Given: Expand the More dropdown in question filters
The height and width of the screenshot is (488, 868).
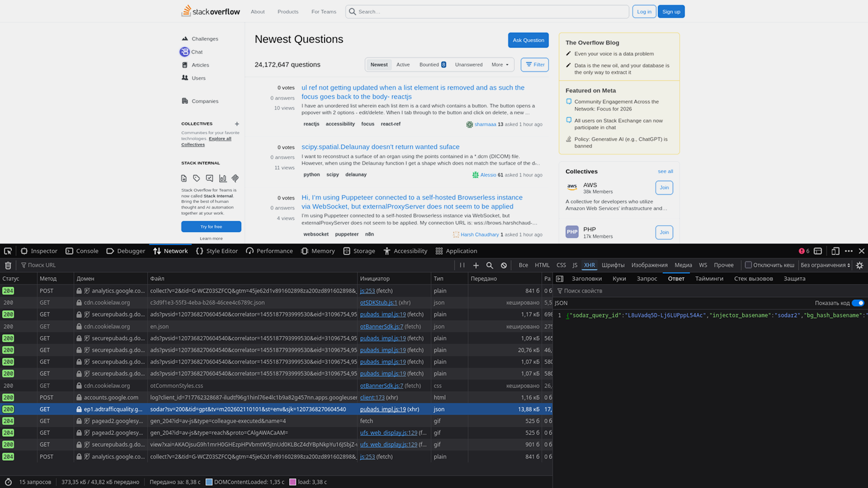Looking at the screenshot, I should (499, 65).
